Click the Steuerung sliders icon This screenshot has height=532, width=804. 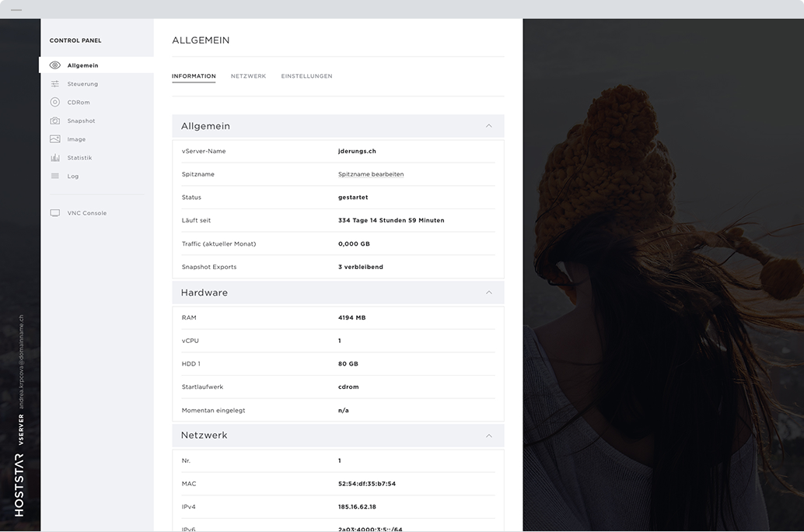tap(55, 84)
